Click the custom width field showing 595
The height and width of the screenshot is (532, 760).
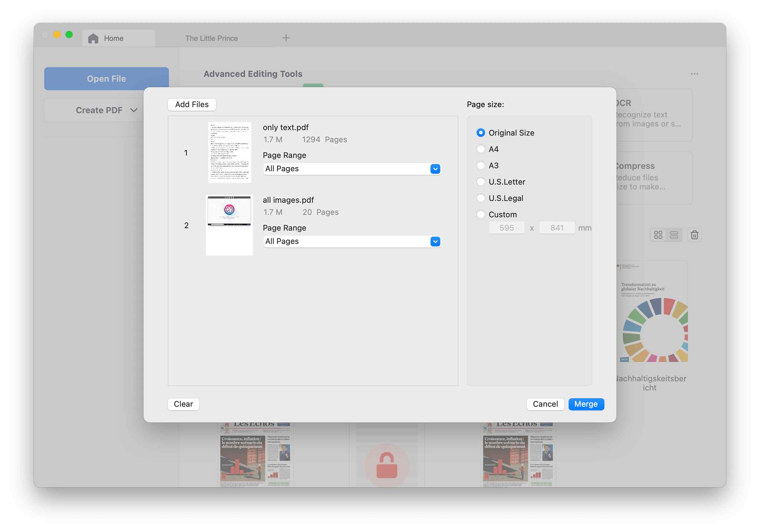tap(507, 228)
